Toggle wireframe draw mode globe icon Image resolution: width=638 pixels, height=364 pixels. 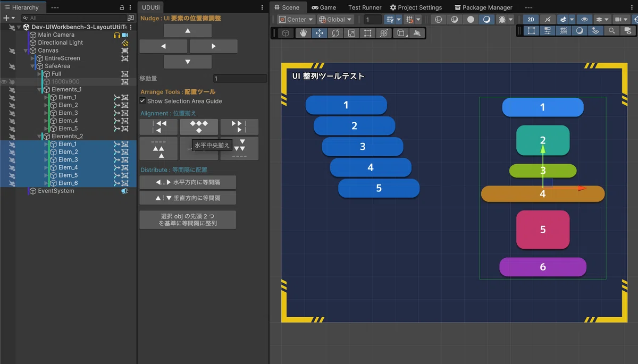point(438,19)
